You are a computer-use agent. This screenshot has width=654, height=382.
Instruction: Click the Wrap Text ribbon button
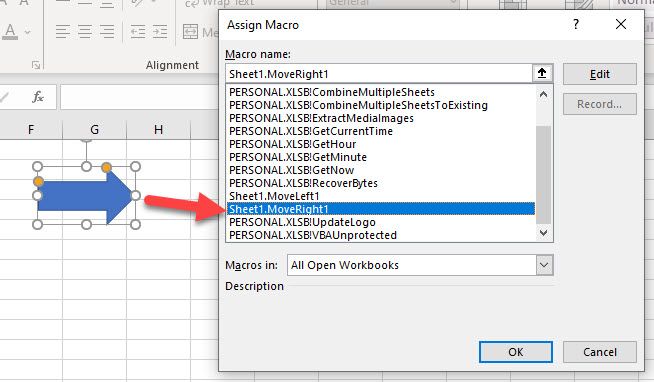coord(219,3)
